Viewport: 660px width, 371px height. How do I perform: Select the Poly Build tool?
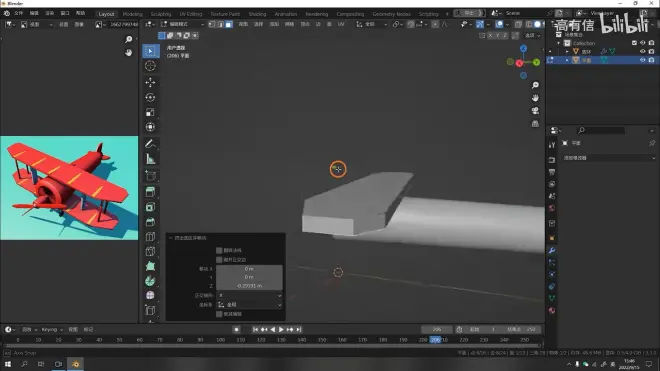[x=150, y=266]
